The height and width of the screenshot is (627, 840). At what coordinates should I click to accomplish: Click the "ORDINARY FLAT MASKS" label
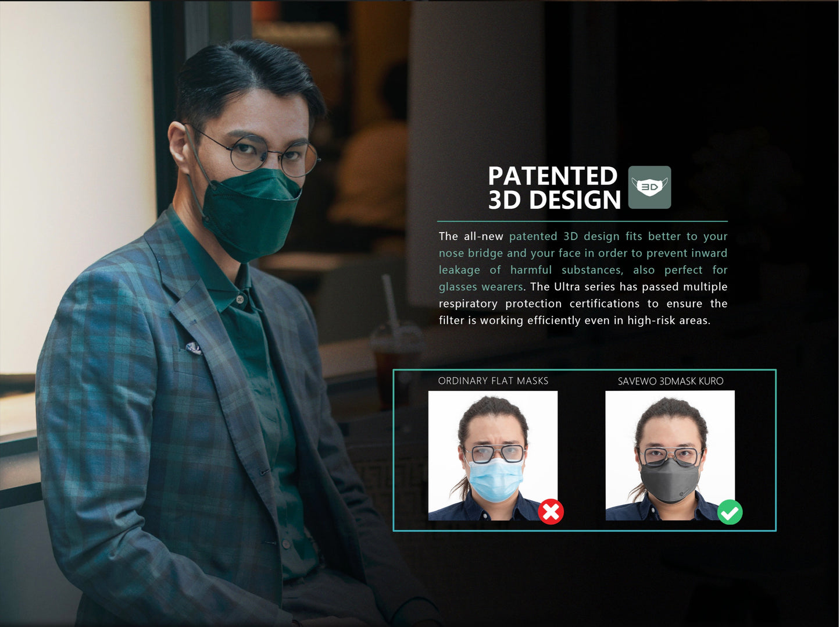(493, 381)
